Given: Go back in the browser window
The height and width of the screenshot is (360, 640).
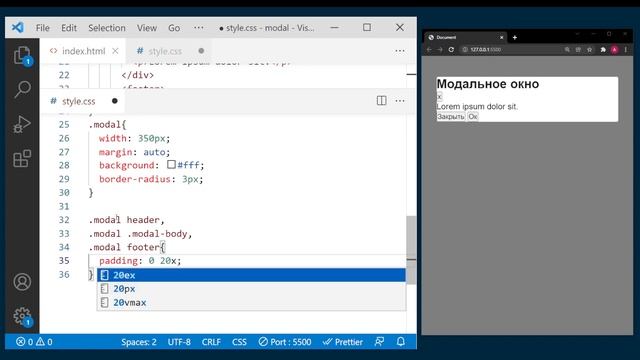Looking at the screenshot, I should click(x=429, y=49).
